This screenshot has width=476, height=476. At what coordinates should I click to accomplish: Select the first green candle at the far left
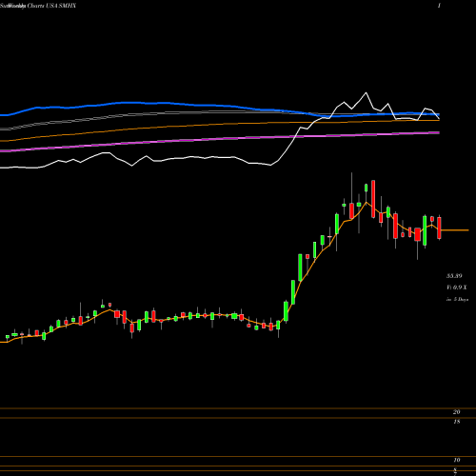tap(8, 337)
